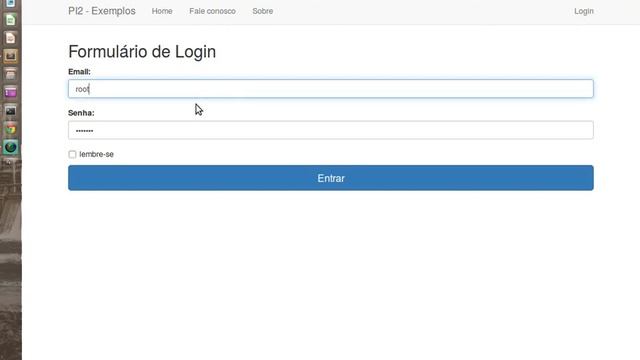This screenshot has width=640, height=360.
Task: Open the dark globe app in dock
Action: coord(11,147)
